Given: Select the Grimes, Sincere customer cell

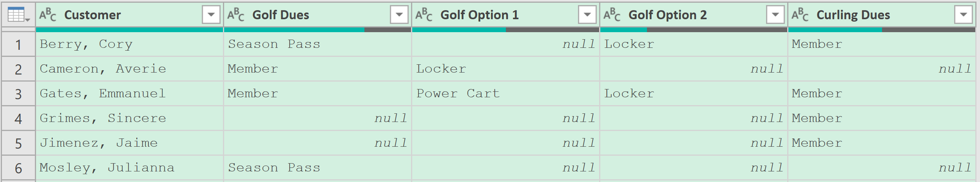Looking at the screenshot, I should pyautogui.click(x=129, y=118).
